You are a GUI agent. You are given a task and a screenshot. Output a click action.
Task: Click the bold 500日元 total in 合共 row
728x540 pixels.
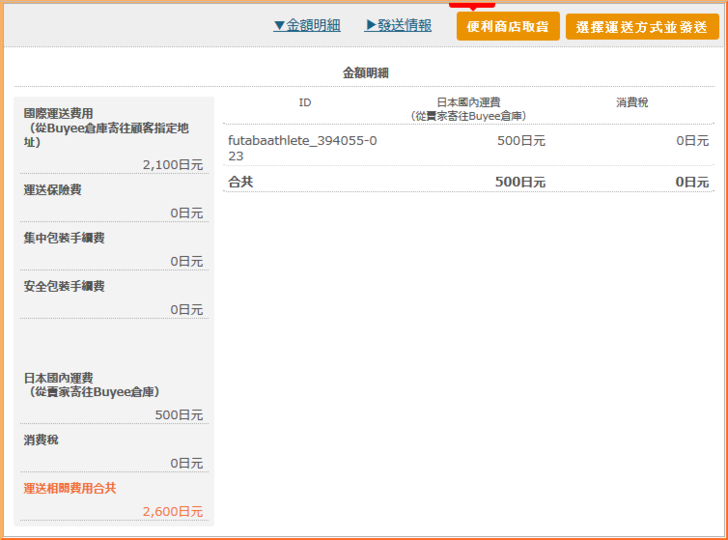pos(520,182)
